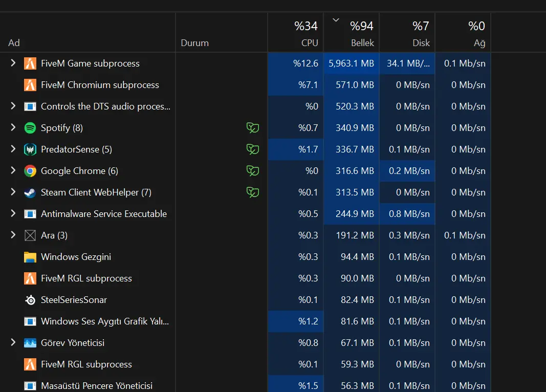Expand the Ara (3) process group
This screenshot has height=392, width=546.
tap(13, 235)
